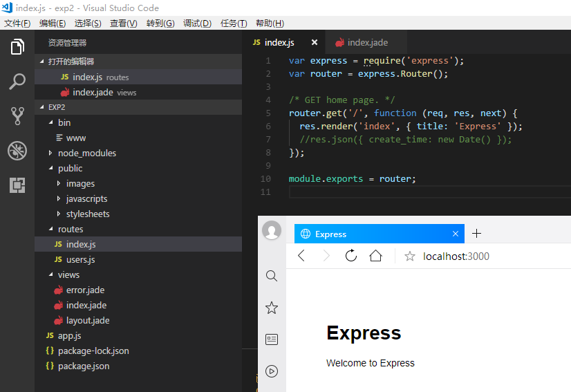This screenshot has height=392, width=571.
Task: Switch to the index.jade editor tab
Action: pyautogui.click(x=367, y=43)
